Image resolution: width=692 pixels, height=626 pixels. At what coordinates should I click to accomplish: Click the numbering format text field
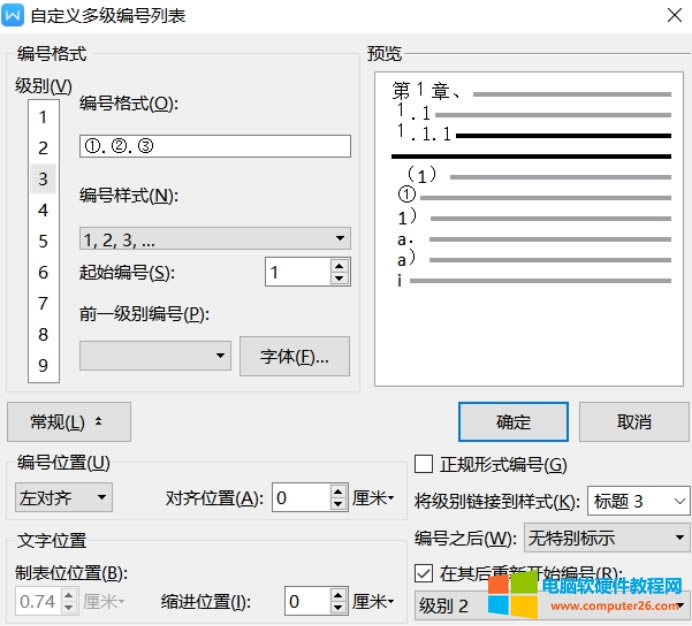tap(215, 147)
